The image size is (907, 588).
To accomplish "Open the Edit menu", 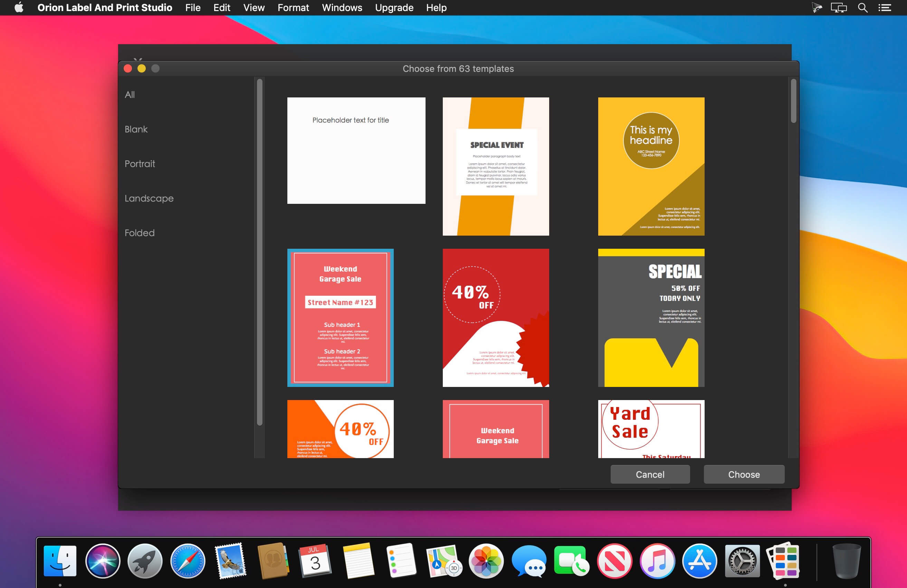I will [222, 8].
